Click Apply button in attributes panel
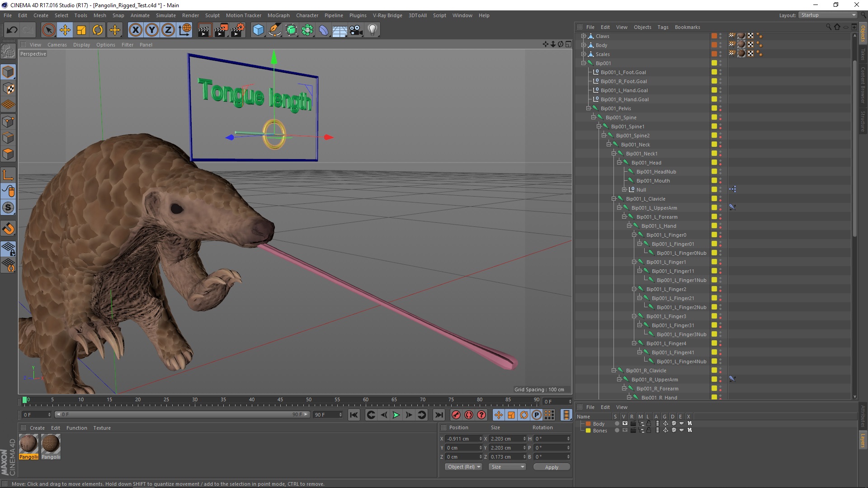Screen dimensions: 868x488 pos(551,467)
